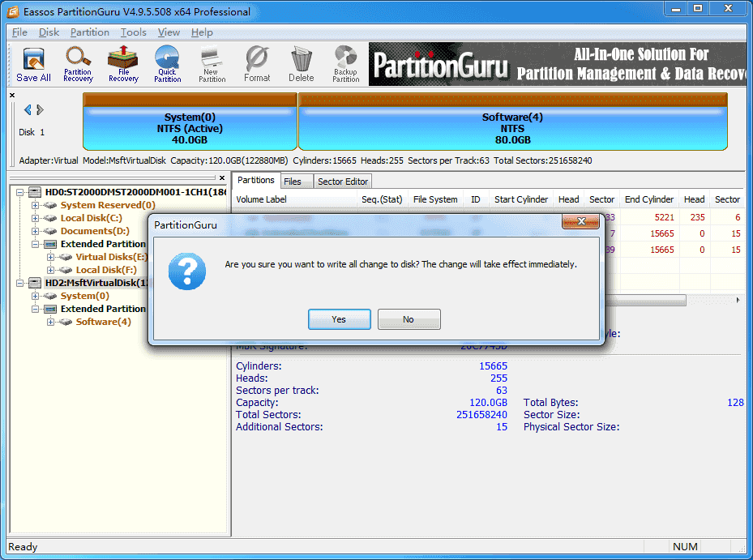Open the File menu
This screenshot has height=560, width=753.
[x=19, y=32]
